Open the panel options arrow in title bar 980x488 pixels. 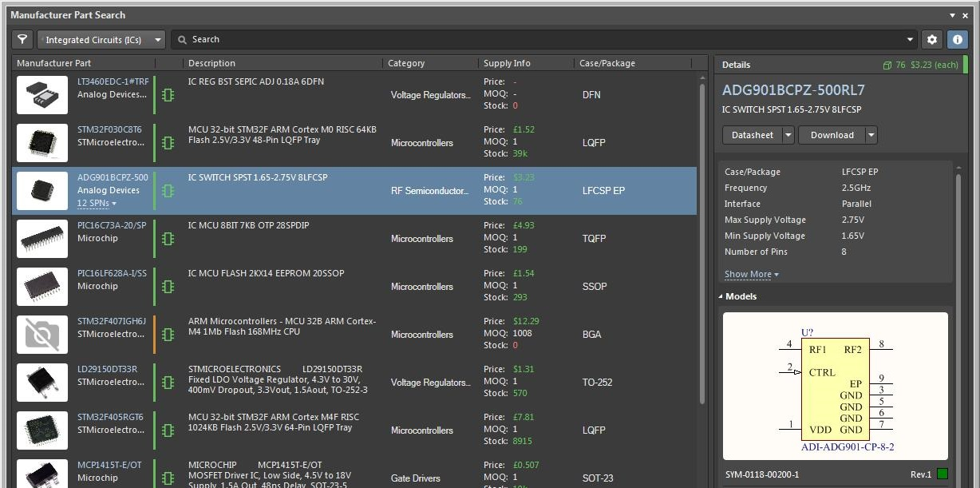pyautogui.click(x=953, y=15)
